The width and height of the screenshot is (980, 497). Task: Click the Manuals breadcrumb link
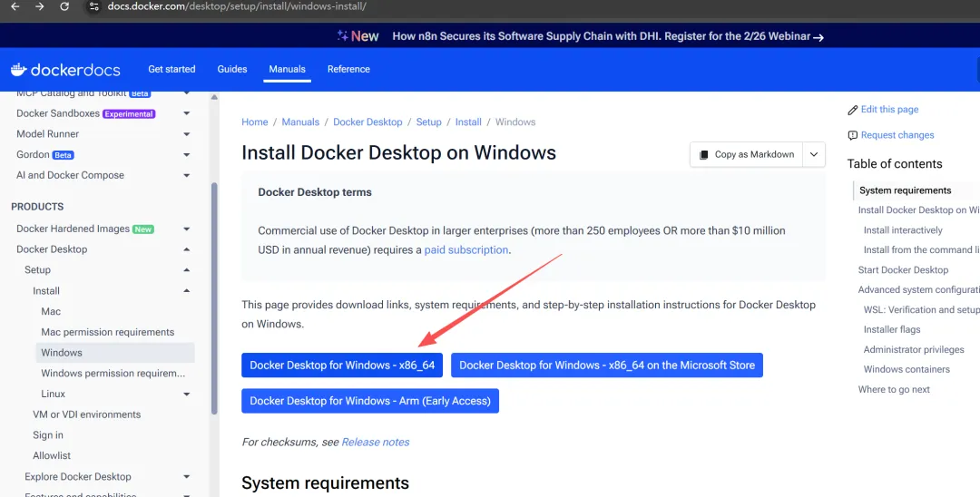(x=300, y=122)
